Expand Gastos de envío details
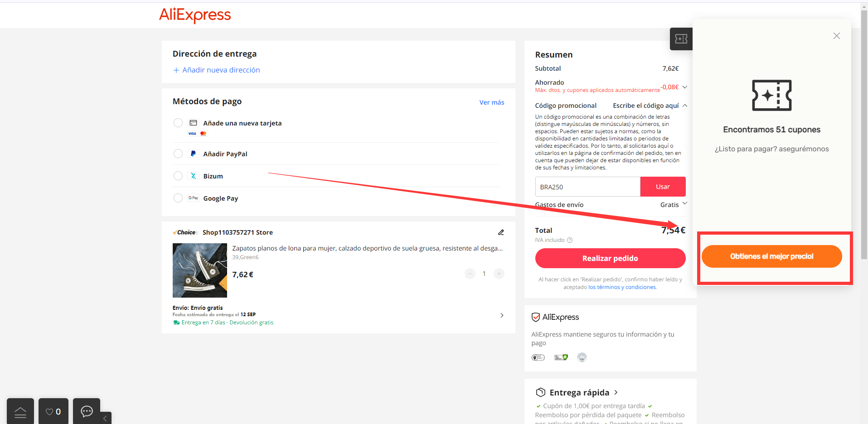The width and height of the screenshot is (868, 424). [x=685, y=203]
